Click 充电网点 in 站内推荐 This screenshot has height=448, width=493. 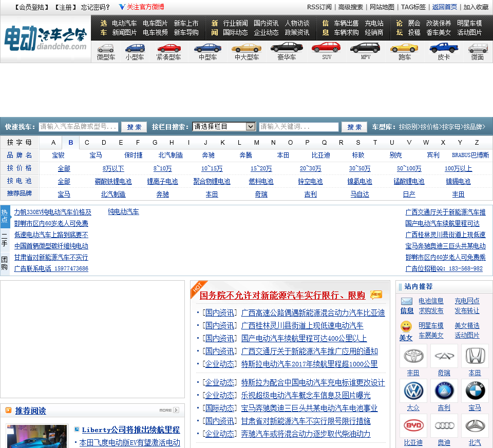point(467,301)
